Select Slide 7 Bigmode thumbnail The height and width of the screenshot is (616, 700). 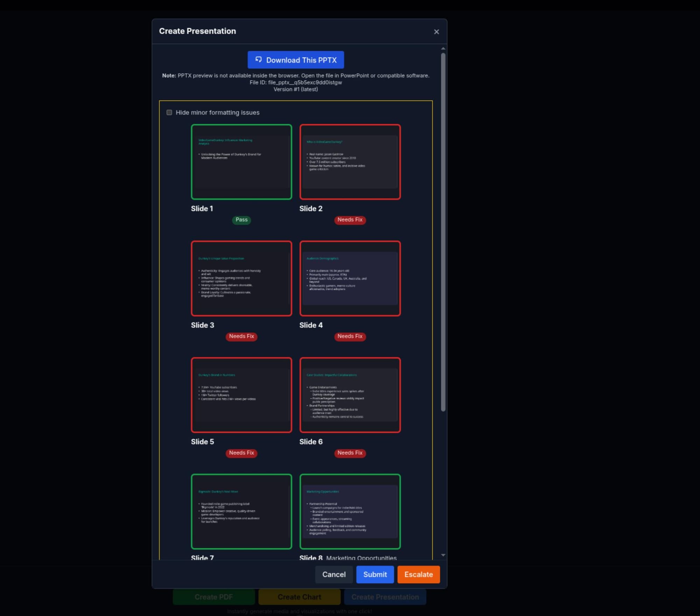[241, 511]
